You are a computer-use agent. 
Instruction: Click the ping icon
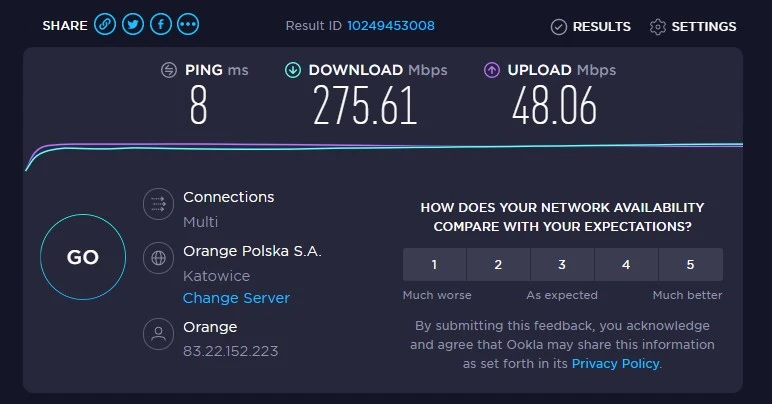(170, 70)
